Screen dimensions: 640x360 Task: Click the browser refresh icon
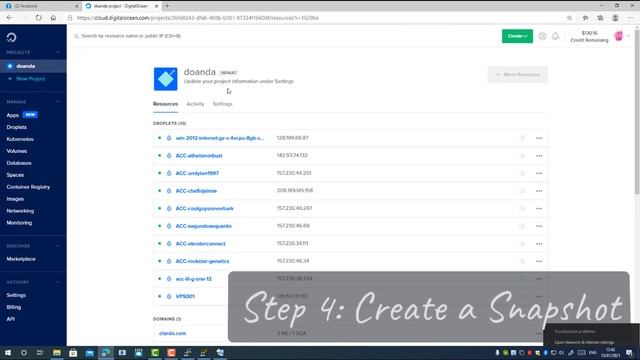(x=38, y=18)
